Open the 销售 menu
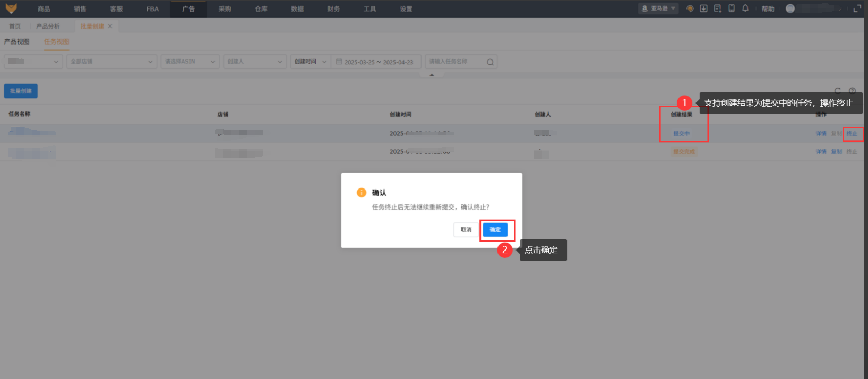868x379 pixels. coord(80,9)
